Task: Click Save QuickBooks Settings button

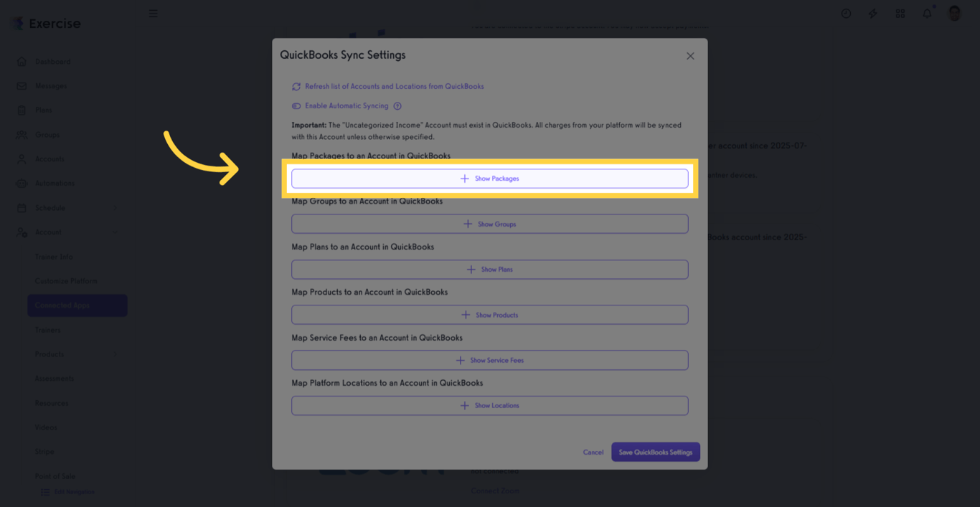Action: (655, 452)
